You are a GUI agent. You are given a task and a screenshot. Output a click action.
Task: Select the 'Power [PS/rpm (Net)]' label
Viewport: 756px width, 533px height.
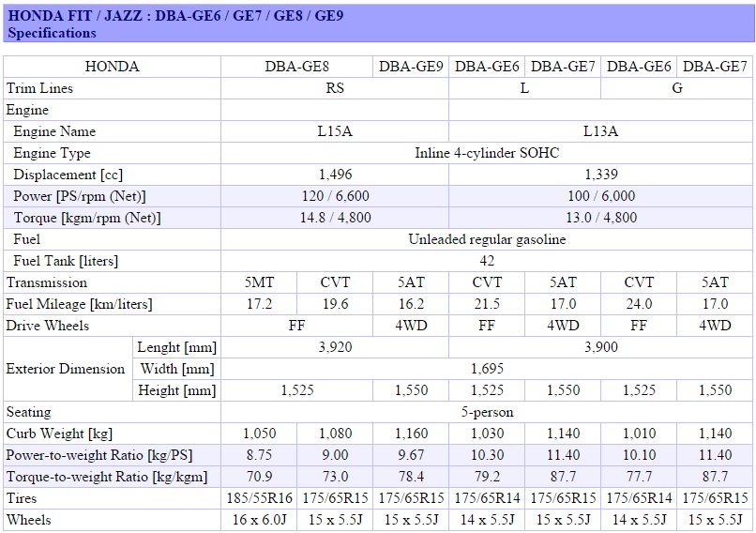(x=80, y=196)
